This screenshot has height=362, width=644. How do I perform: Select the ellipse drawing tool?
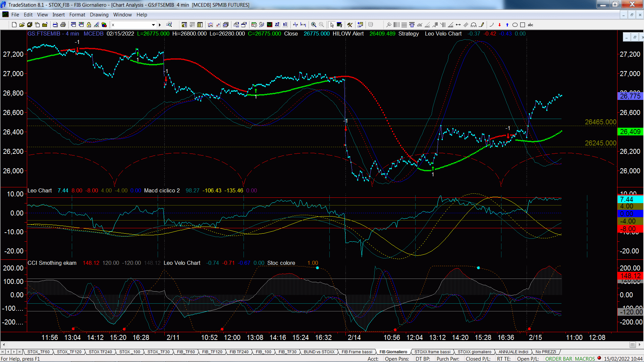515,25
